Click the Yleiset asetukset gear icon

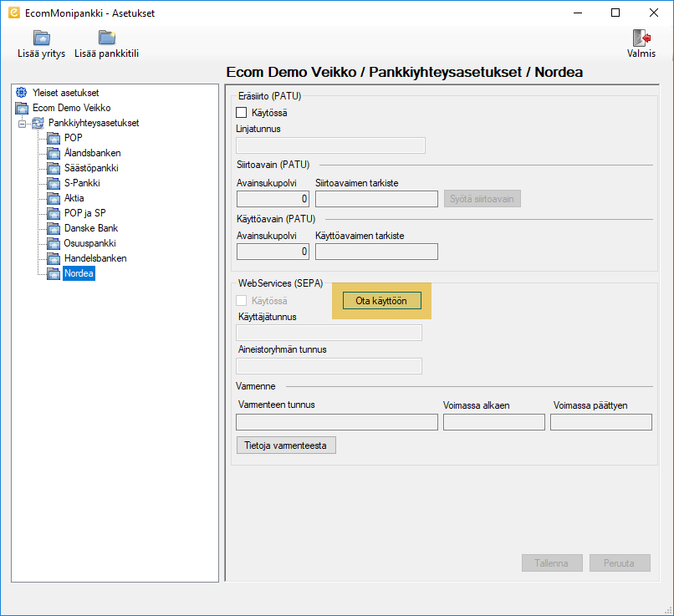(21, 92)
